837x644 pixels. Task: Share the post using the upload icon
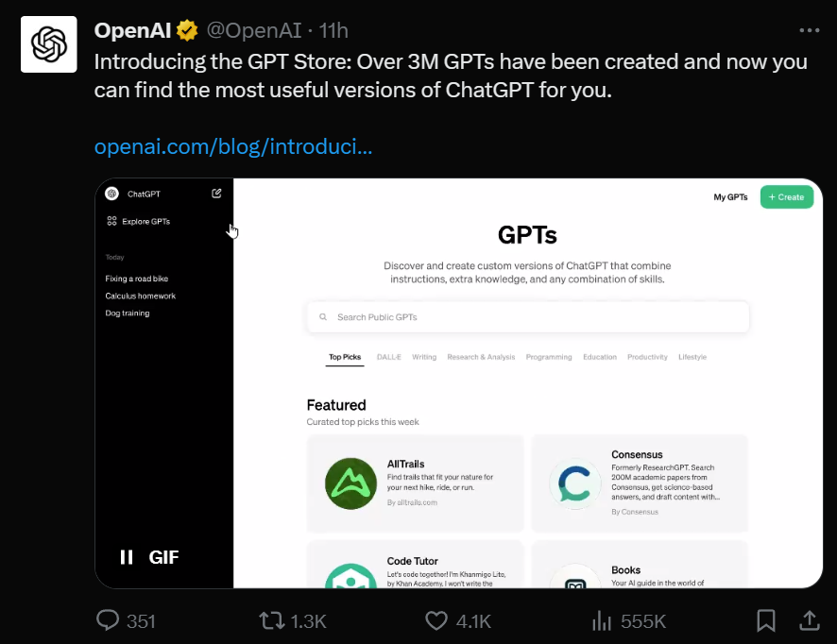pos(810,620)
